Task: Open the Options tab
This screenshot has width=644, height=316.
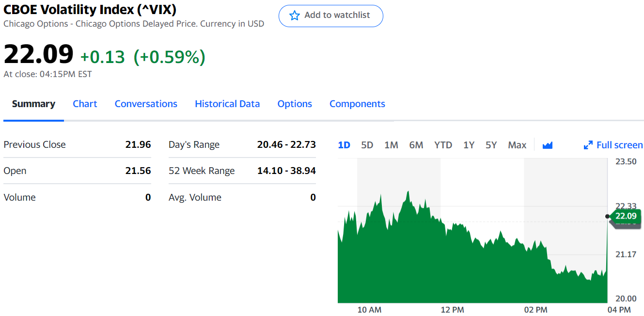Action: click(x=295, y=104)
